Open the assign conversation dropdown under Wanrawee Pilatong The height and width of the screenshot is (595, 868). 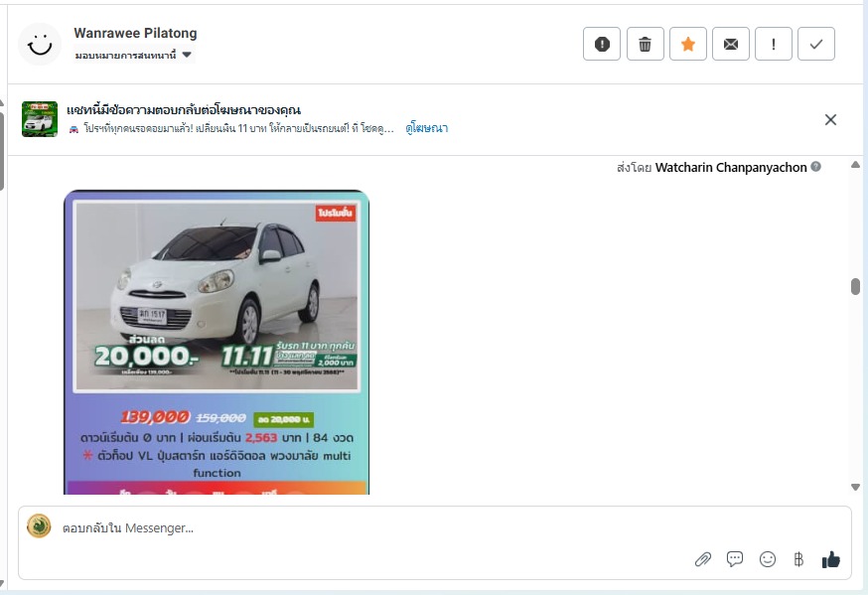tap(133, 55)
